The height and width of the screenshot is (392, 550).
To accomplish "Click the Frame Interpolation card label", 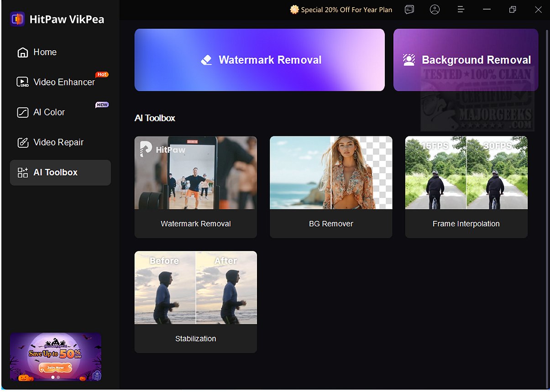I will (x=466, y=224).
